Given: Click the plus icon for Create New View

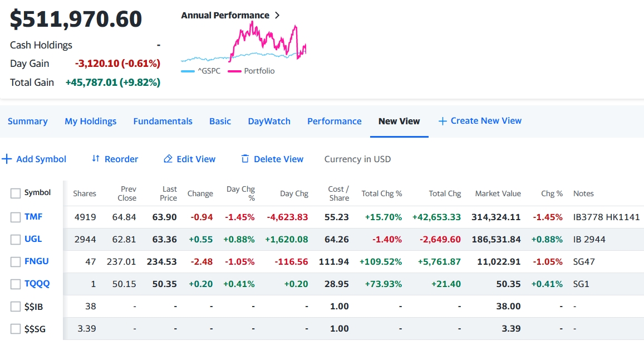Looking at the screenshot, I should click(x=443, y=121).
